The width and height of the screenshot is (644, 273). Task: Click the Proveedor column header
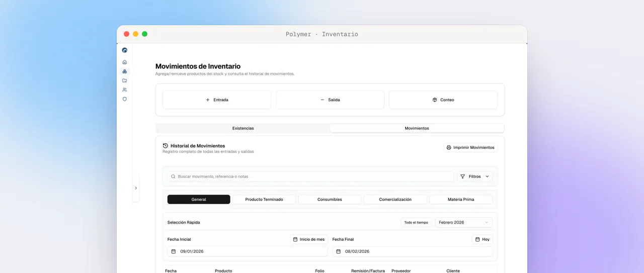click(401, 270)
